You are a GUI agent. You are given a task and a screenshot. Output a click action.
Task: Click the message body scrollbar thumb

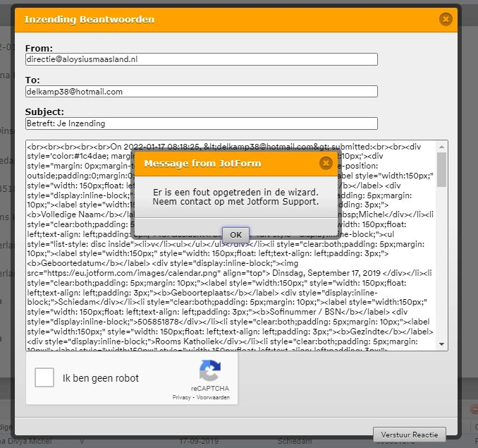click(x=441, y=169)
